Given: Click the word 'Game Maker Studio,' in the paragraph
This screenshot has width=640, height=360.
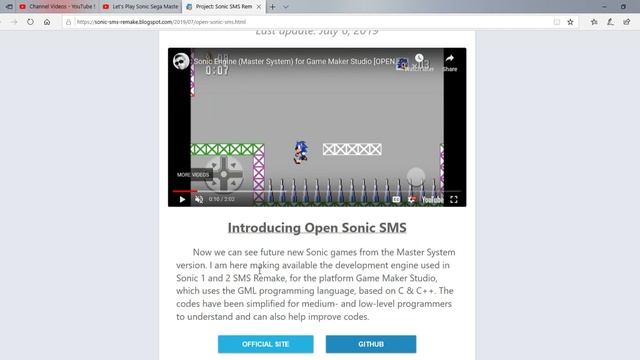Looking at the screenshot, I should pos(396,278).
